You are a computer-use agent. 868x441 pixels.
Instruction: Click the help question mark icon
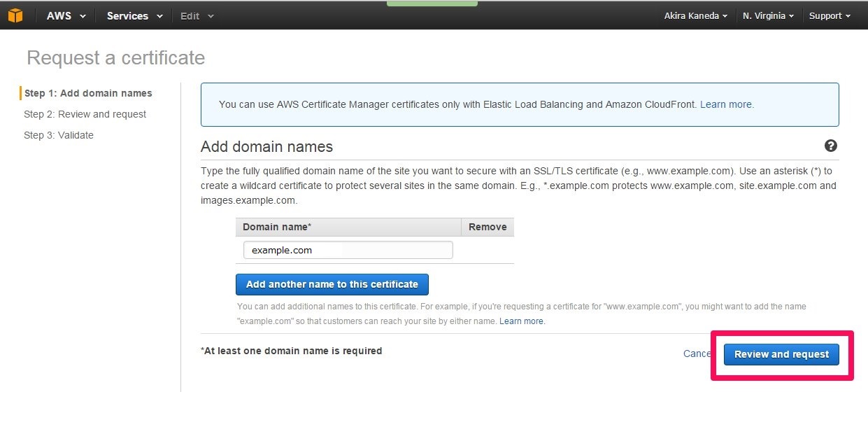[831, 146]
